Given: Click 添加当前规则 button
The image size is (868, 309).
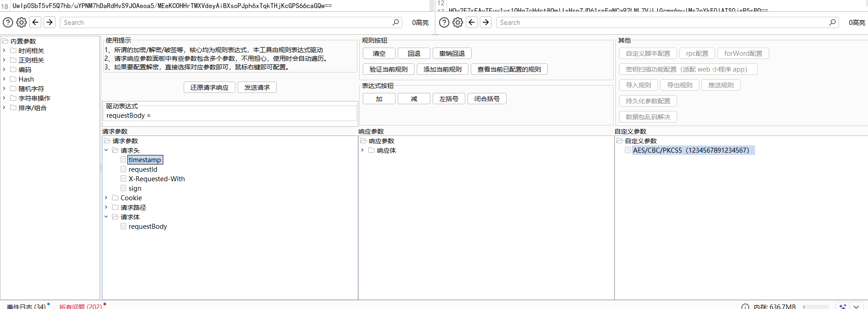Looking at the screenshot, I should click(x=443, y=69).
